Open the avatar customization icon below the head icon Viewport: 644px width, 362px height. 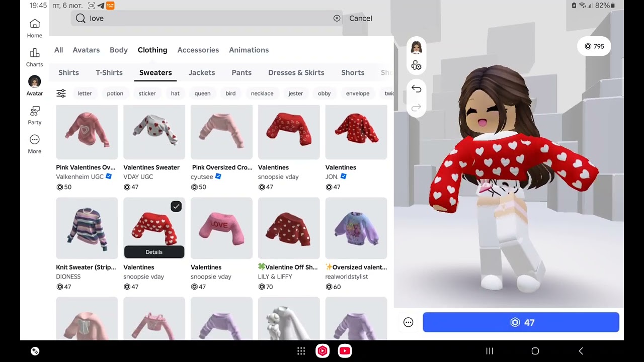coord(416,65)
